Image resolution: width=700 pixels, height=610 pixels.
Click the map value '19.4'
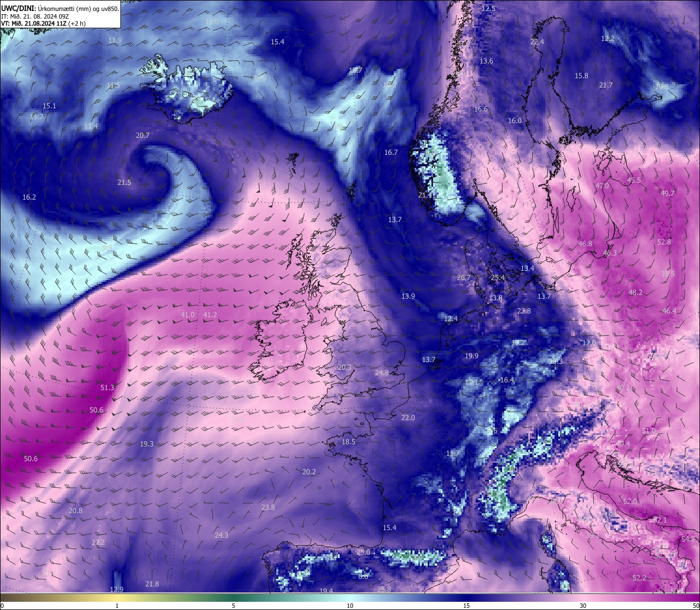(326, 591)
